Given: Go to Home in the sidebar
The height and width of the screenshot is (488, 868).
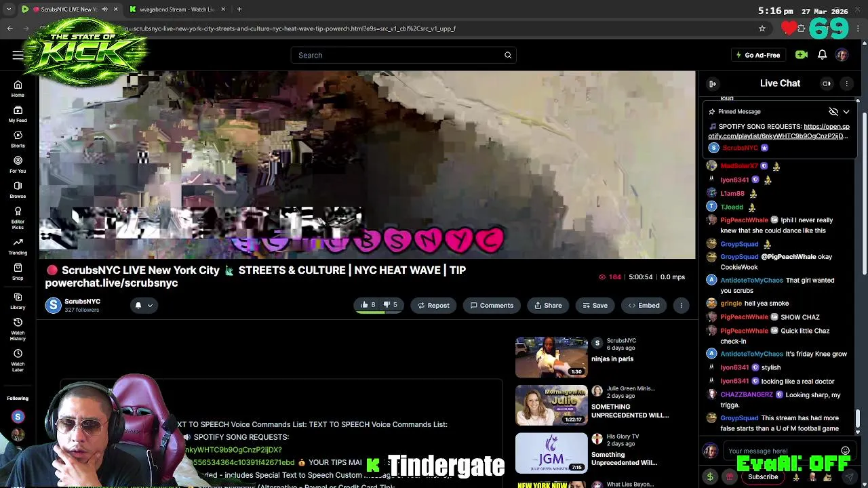Looking at the screenshot, I should coord(18,88).
